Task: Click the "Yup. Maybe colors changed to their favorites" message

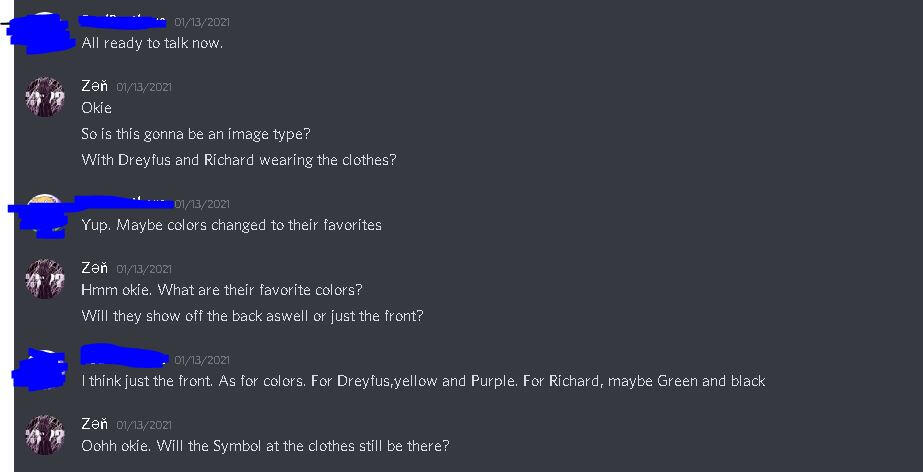Action: [x=231, y=225]
